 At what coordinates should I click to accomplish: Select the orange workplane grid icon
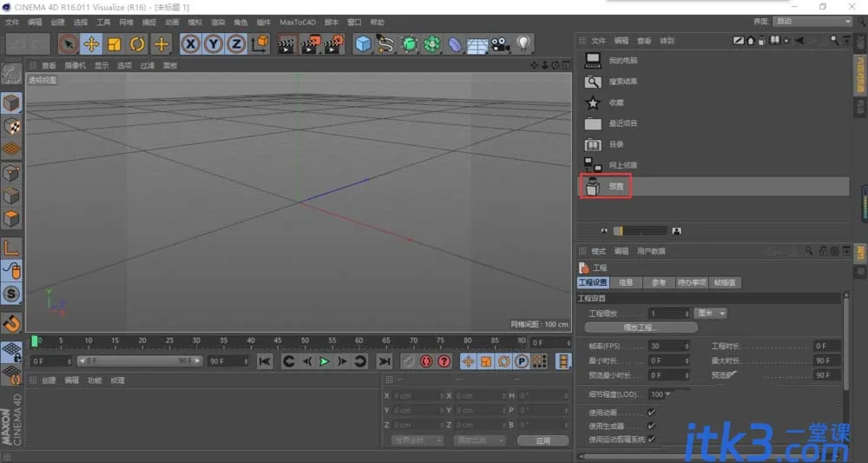coord(11,149)
